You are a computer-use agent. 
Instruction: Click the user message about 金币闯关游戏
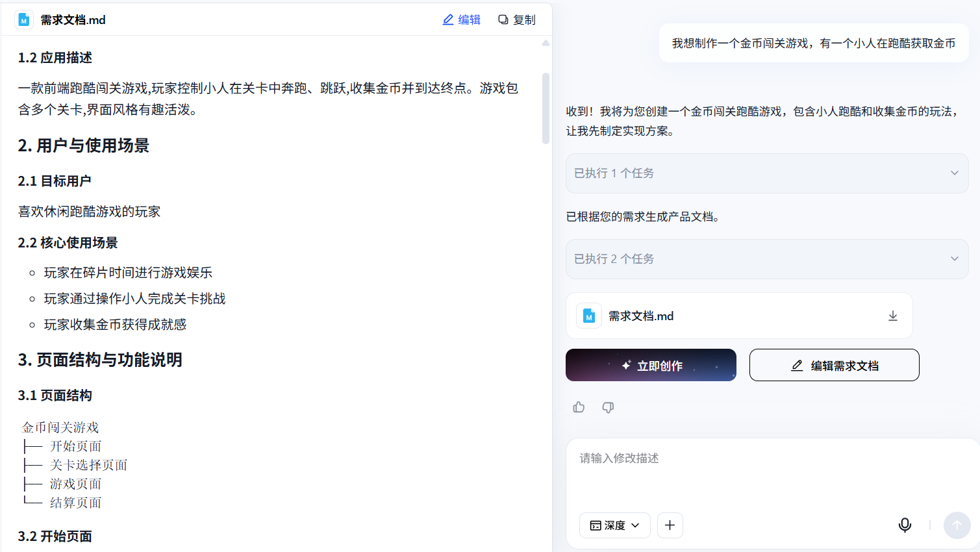[814, 44]
